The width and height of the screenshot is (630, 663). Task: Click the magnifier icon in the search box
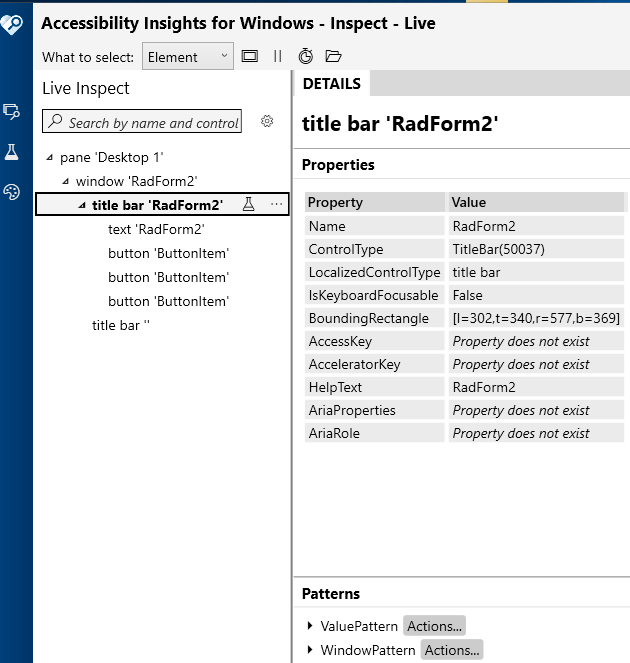point(55,121)
